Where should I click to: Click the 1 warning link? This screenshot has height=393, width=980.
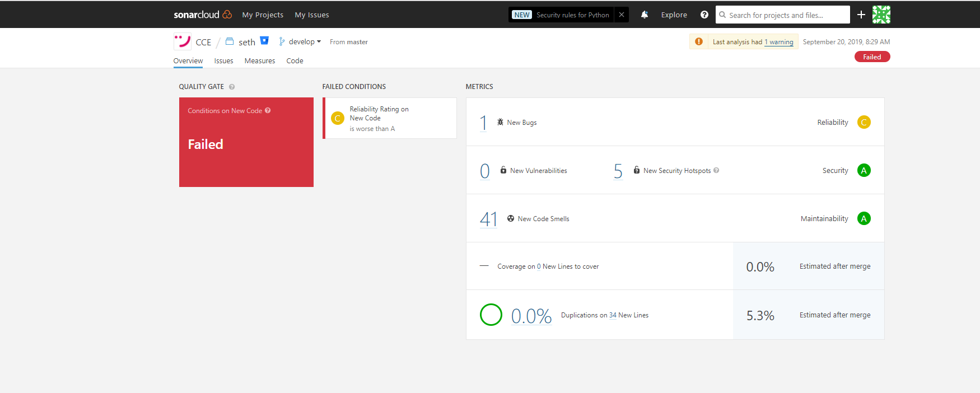779,42
